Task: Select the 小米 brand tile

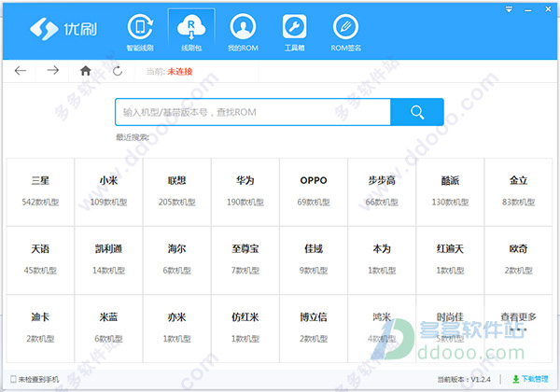Action: (x=108, y=192)
